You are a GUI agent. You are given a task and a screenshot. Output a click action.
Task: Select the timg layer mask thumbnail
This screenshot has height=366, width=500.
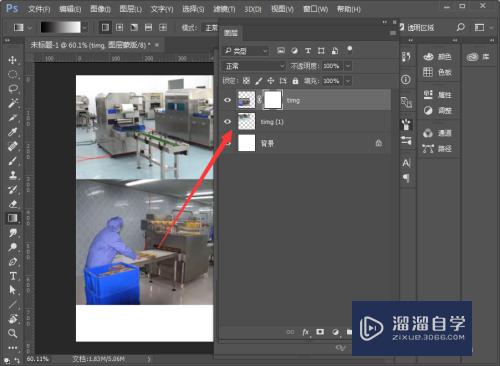pyautogui.click(x=273, y=100)
